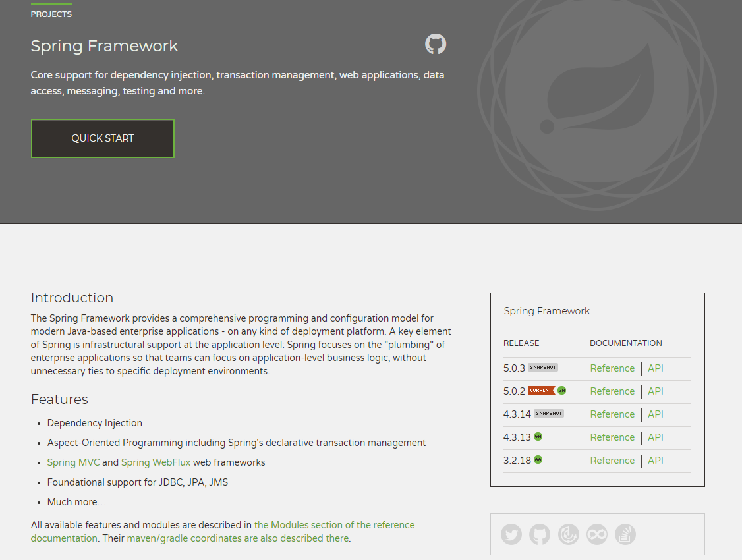Click the Core support for dependency injection description
This screenshot has width=742, height=560.
[x=237, y=83]
